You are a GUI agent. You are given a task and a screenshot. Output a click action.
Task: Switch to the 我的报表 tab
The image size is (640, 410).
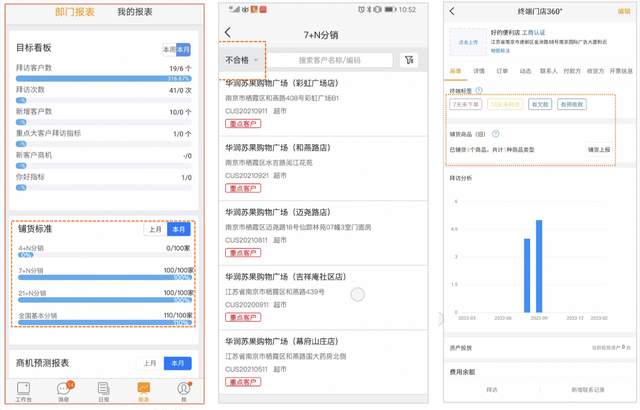coord(135,12)
